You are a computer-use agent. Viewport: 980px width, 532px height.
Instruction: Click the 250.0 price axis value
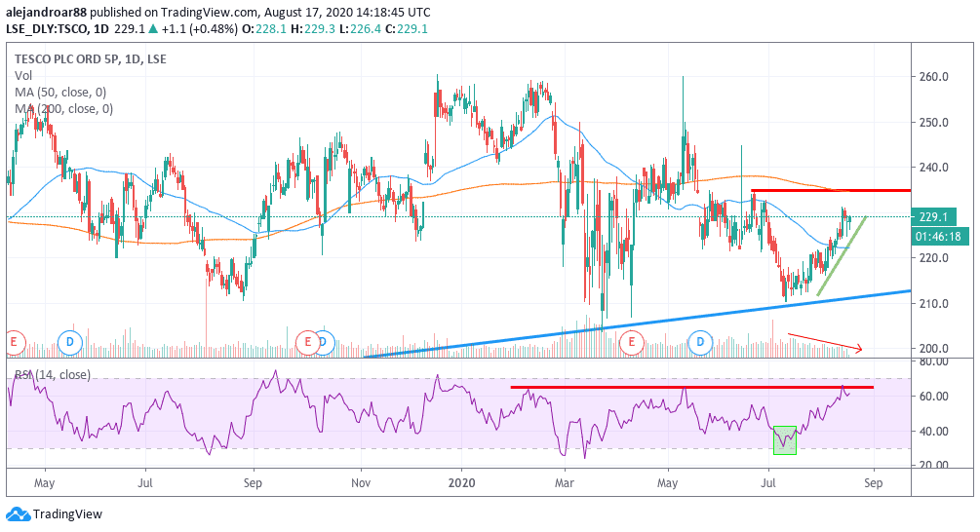pos(933,123)
